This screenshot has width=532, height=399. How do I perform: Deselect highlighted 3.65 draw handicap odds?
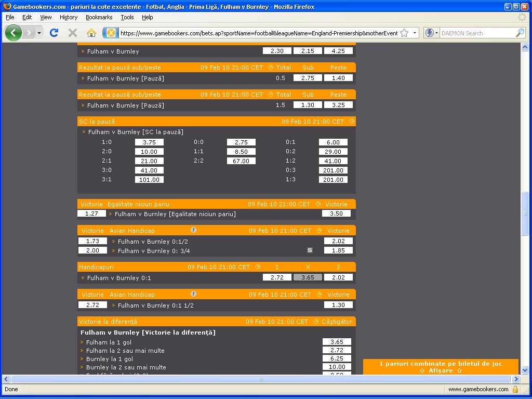[308, 277]
